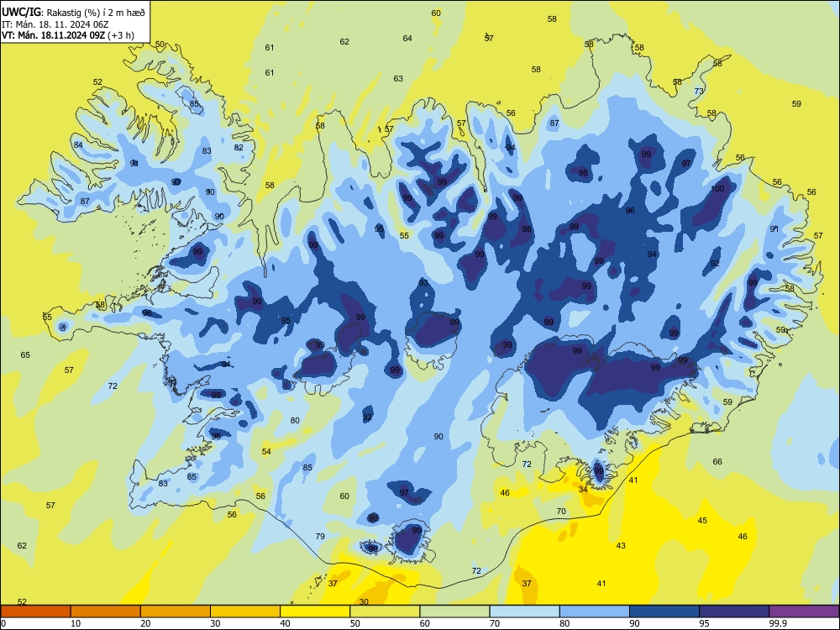The width and height of the screenshot is (840, 630).
Task: Click the 80–90 medium blue legend swatch
Action: point(594,612)
